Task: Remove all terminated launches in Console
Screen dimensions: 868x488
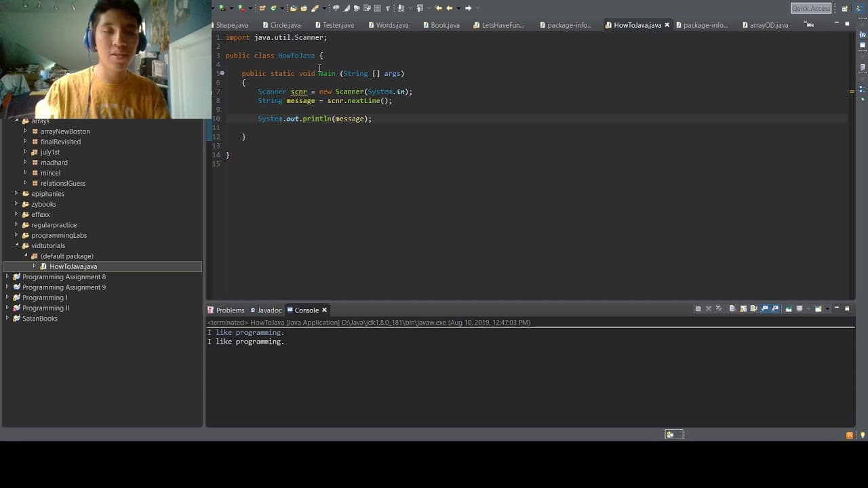Action: (x=719, y=309)
